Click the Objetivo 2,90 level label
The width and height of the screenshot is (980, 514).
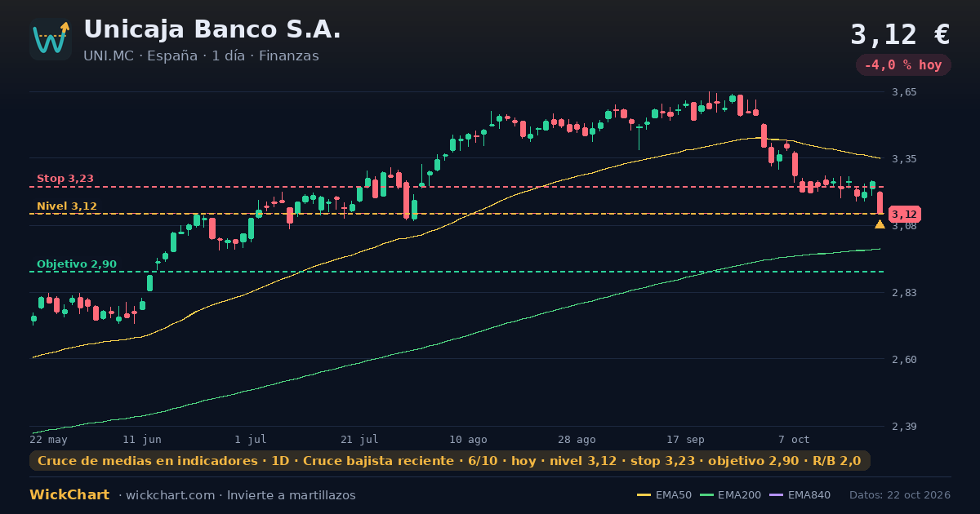(x=77, y=264)
